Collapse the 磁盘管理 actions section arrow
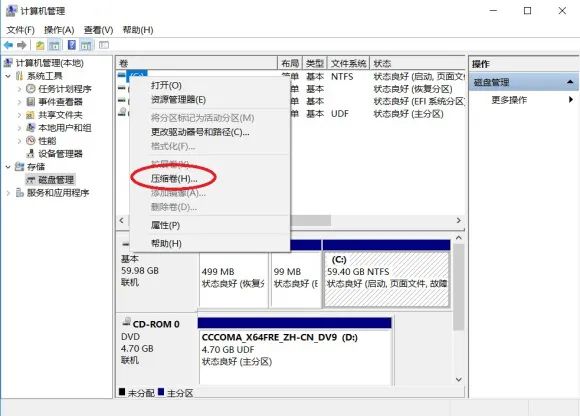 pyautogui.click(x=570, y=82)
